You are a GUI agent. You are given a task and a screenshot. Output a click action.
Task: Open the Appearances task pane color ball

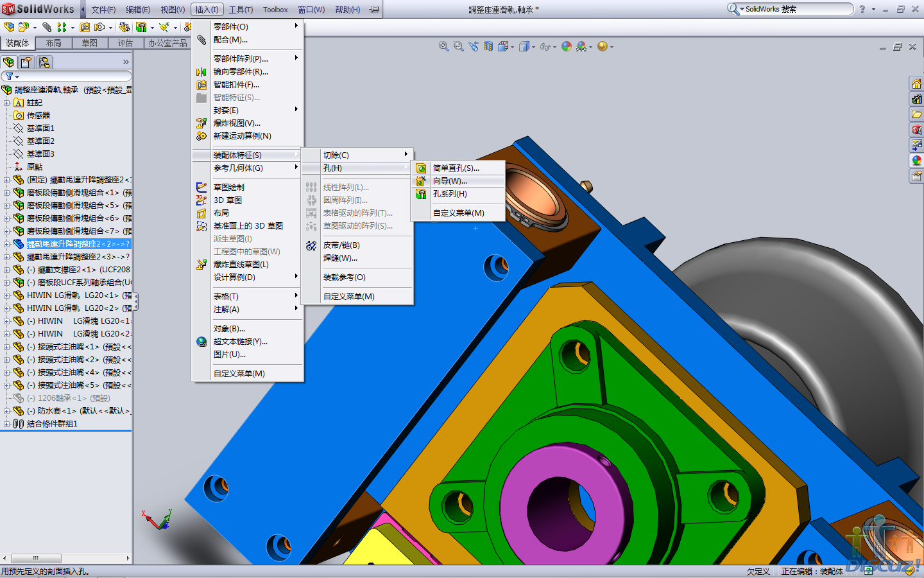coord(916,161)
